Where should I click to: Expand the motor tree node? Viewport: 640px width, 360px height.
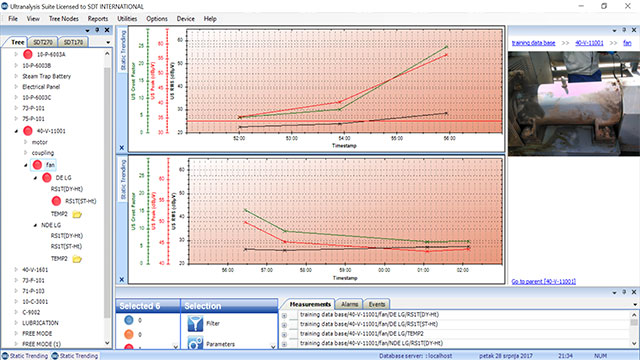pyautogui.click(x=25, y=142)
